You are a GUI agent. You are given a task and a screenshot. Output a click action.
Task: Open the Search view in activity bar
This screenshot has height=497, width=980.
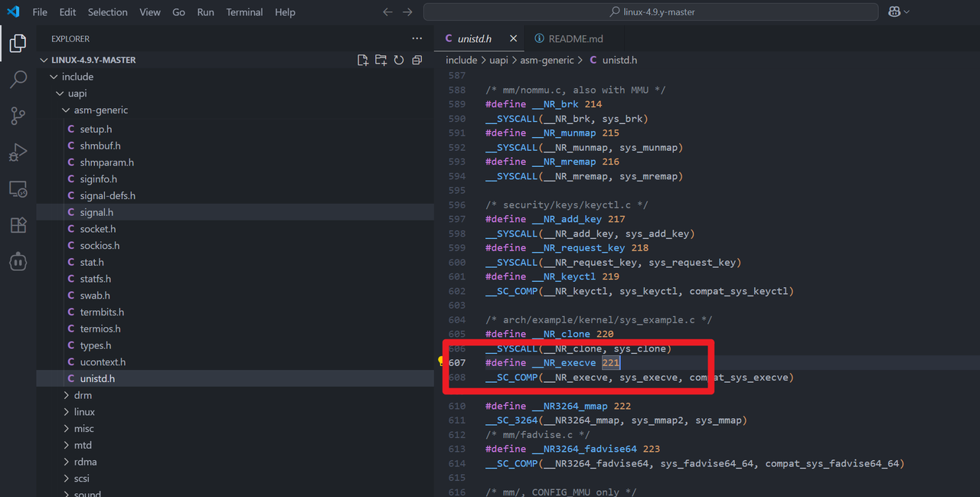click(18, 80)
